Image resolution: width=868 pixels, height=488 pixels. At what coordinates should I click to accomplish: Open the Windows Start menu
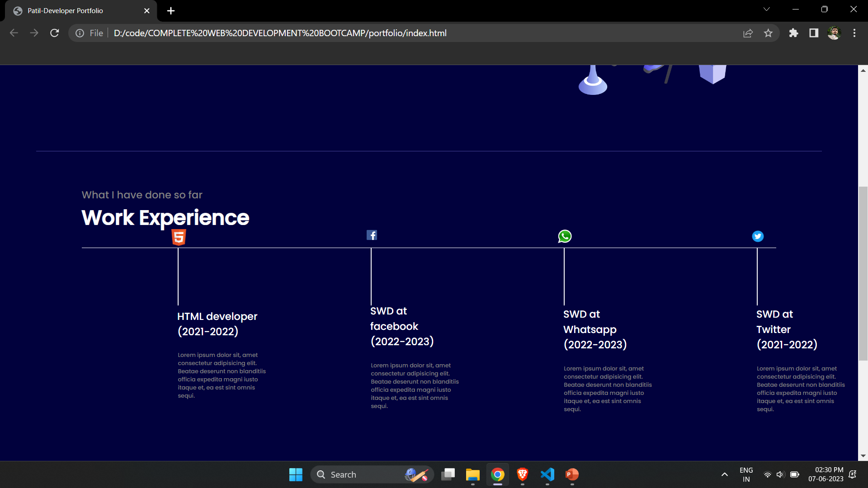tap(296, 474)
